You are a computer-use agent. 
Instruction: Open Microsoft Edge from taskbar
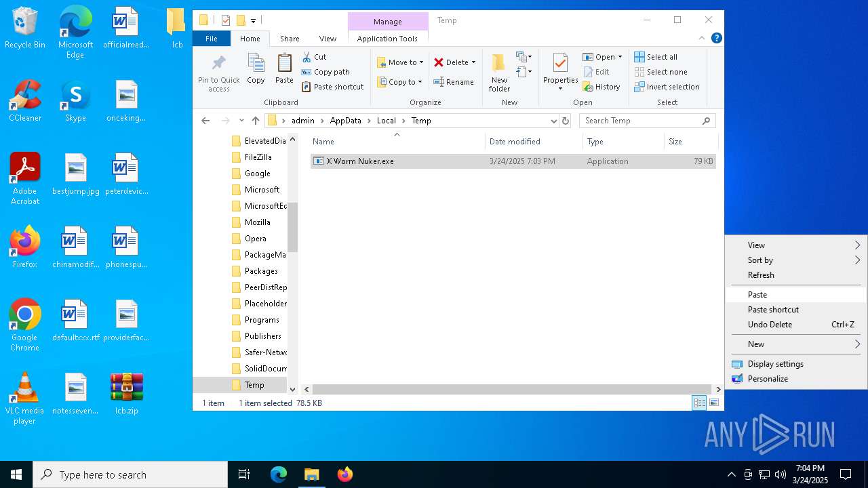pyautogui.click(x=279, y=474)
